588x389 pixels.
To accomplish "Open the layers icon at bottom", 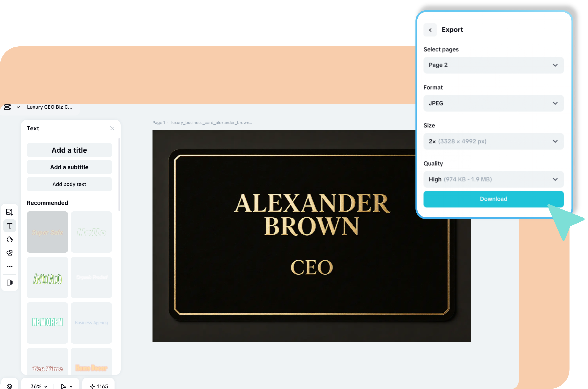I will coord(10,386).
